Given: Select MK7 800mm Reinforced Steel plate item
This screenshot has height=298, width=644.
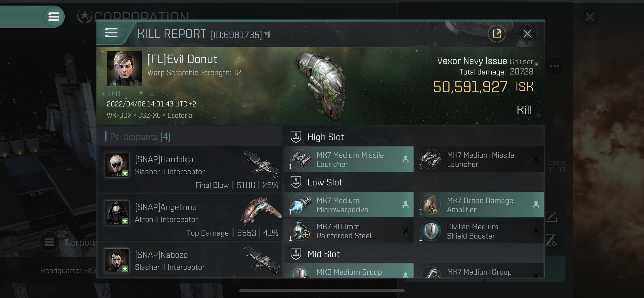Looking at the screenshot, I should [x=348, y=231].
